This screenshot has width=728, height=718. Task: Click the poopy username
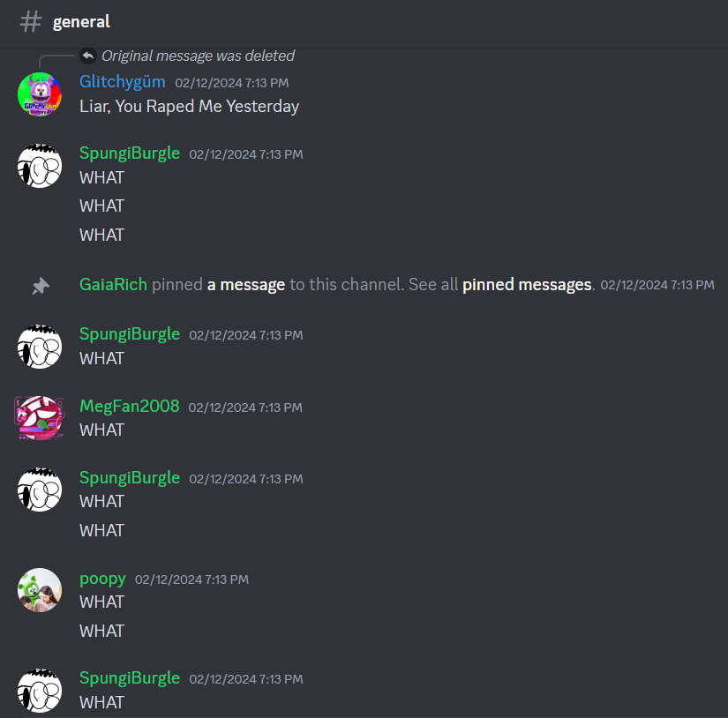[x=102, y=579]
